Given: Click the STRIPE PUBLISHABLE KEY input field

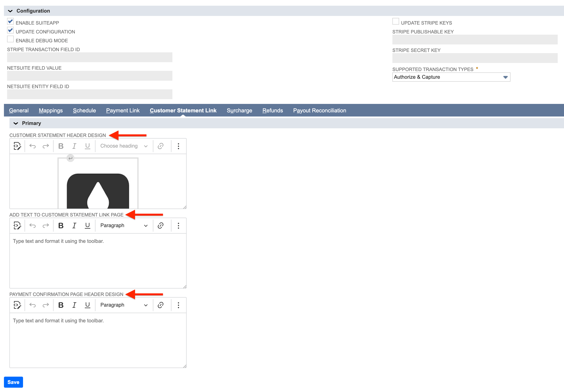Looking at the screenshot, I should (474, 40).
